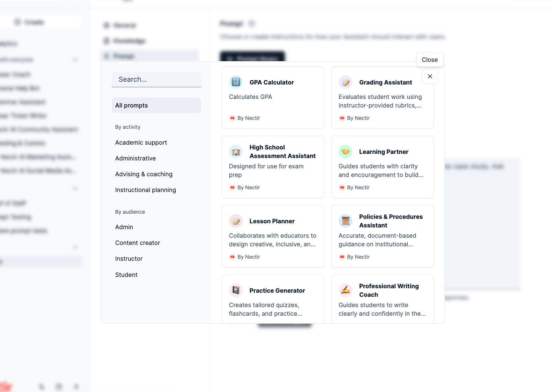Image resolution: width=550 pixels, height=392 pixels.
Task: Click the Grading Assistant memo icon
Action: pyautogui.click(x=345, y=82)
